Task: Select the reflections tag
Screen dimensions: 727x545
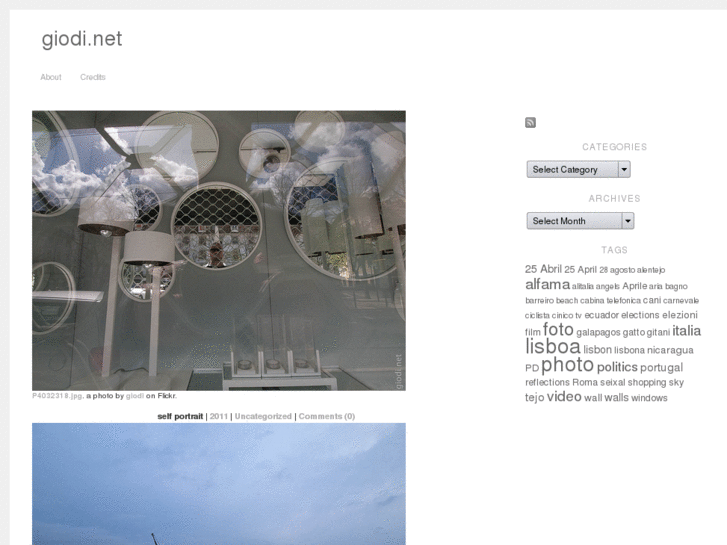Action: click(547, 382)
